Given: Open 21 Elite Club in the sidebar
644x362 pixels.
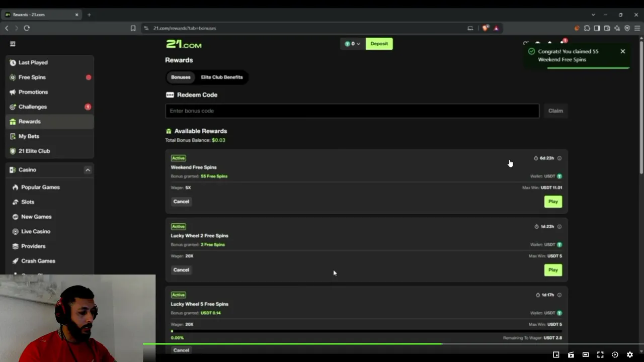Looking at the screenshot, I should click(49, 151).
